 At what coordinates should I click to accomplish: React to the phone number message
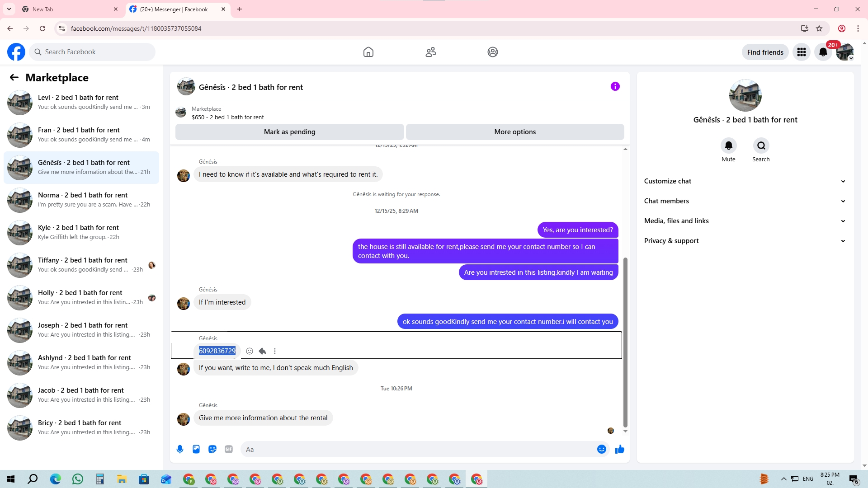coord(250,351)
